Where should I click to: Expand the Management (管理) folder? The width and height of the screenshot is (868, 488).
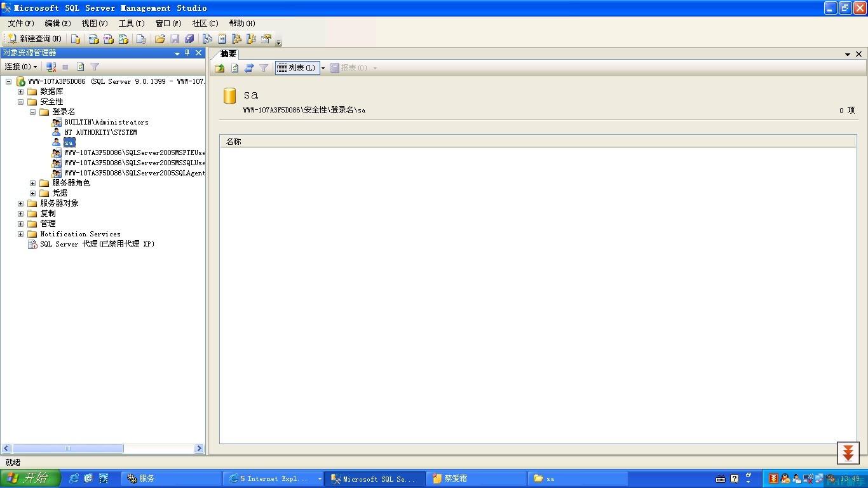pyautogui.click(x=20, y=224)
